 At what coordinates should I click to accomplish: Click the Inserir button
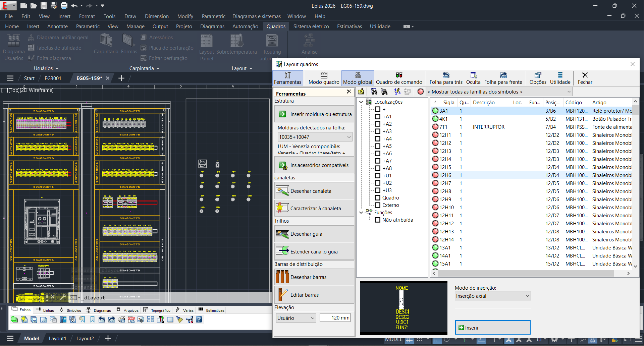click(492, 328)
